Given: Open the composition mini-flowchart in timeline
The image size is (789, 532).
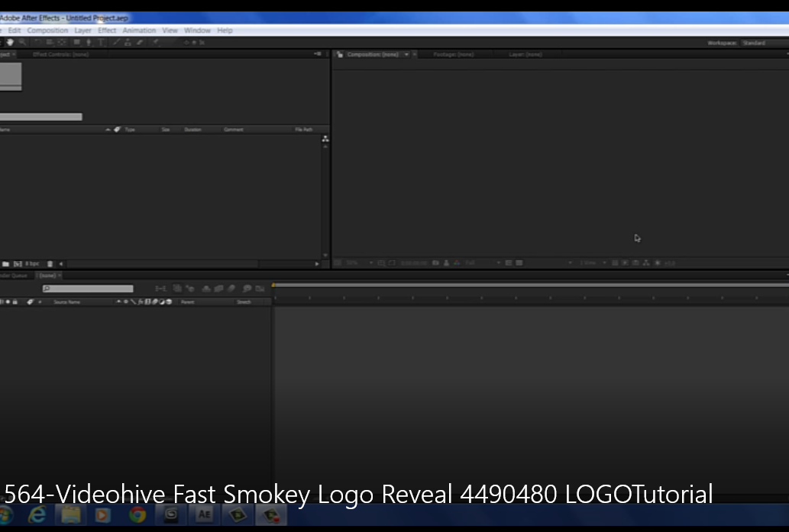Looking at the screenshot, I should tap(160, 289).
